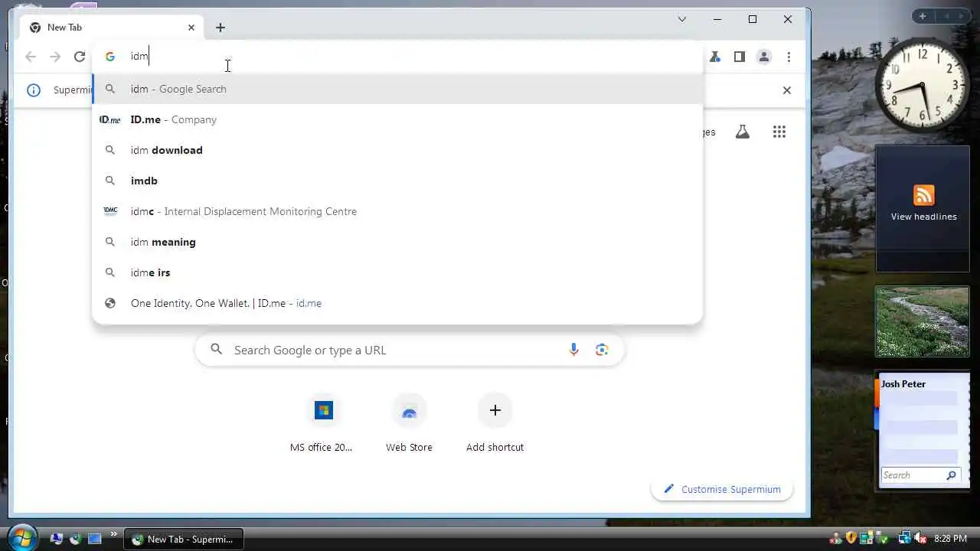980x551 pixels.
Task: Open the profile avatar icon
Action: point(763,57)
